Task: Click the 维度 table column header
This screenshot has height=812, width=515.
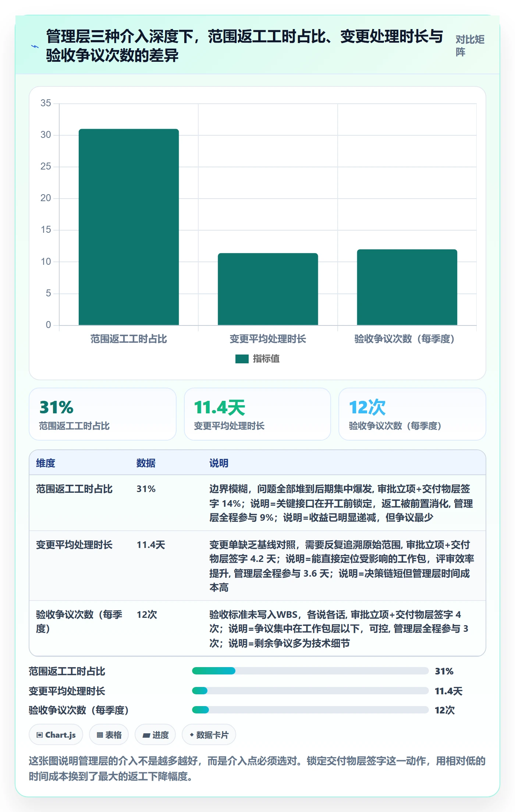Action: (x=46, y=463)
